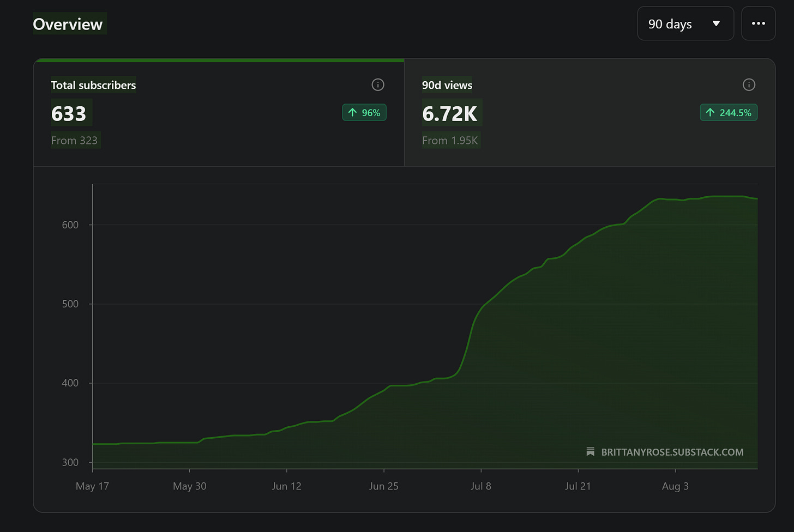The height and width of the screenshot is (532, 794).
Task: Click the BRITTANYROSE.SUBSTACK.COM watermark text
Action: (x=672, y=452)
